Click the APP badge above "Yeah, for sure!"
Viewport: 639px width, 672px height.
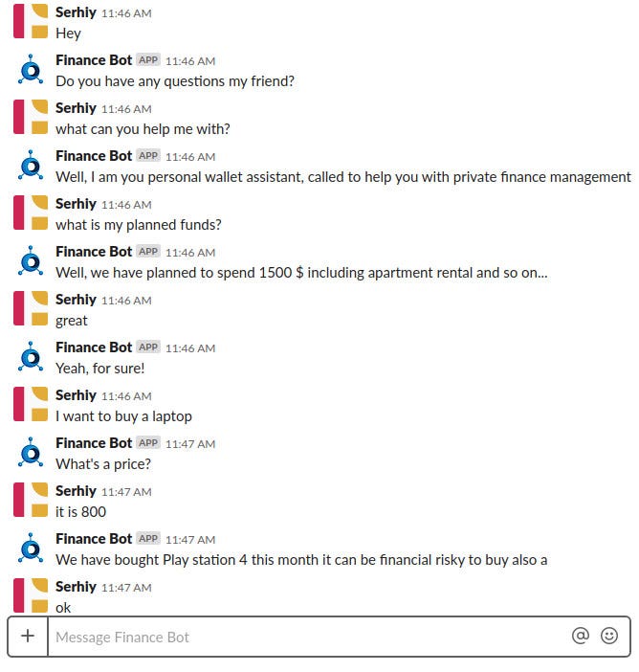coord(148,347)
